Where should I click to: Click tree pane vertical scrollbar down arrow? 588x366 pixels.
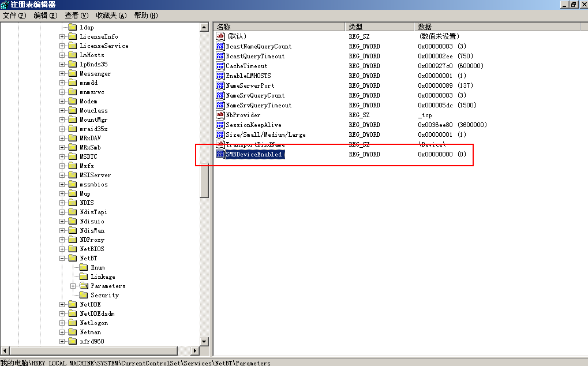click(x=204, y=342)
